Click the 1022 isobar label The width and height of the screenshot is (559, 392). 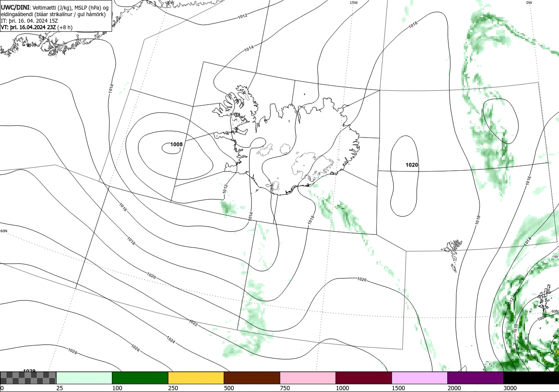[193, 323]
